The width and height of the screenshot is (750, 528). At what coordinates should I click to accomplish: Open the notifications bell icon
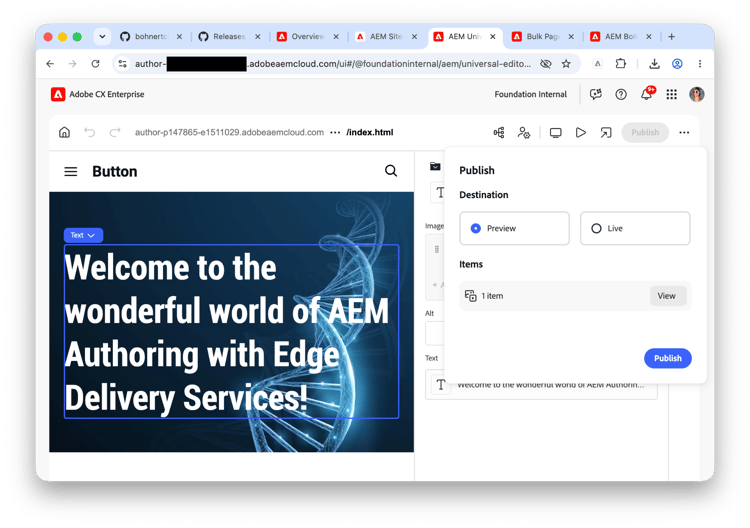point(647,94)
